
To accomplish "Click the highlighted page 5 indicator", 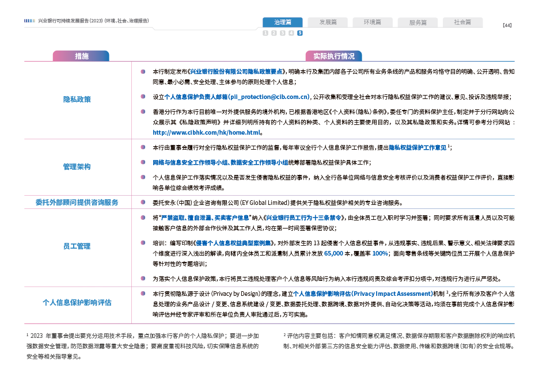I will (300, 33).
